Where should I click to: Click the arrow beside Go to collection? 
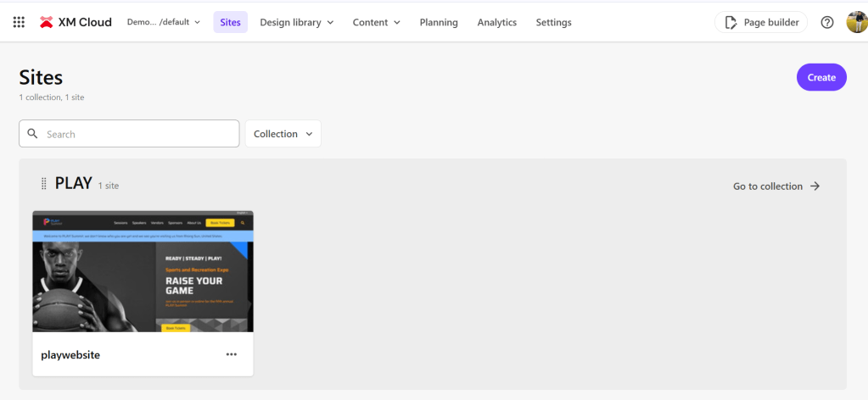[x=815, y=186]
